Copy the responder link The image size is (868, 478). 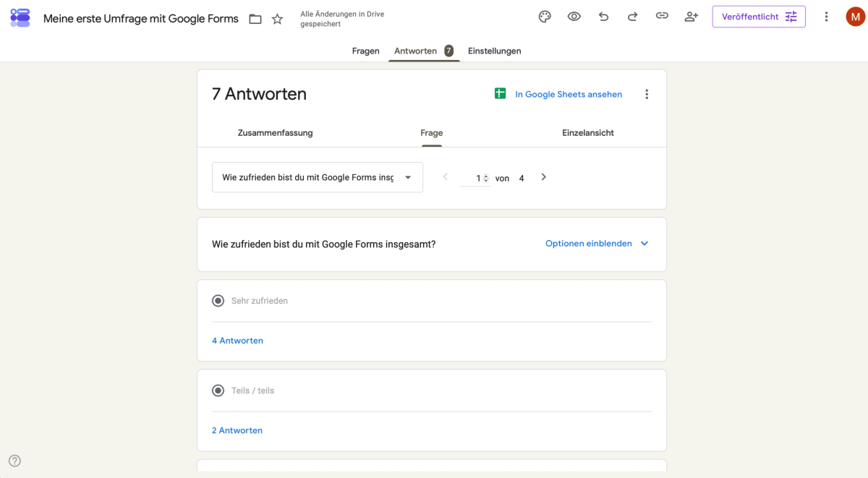662,17
